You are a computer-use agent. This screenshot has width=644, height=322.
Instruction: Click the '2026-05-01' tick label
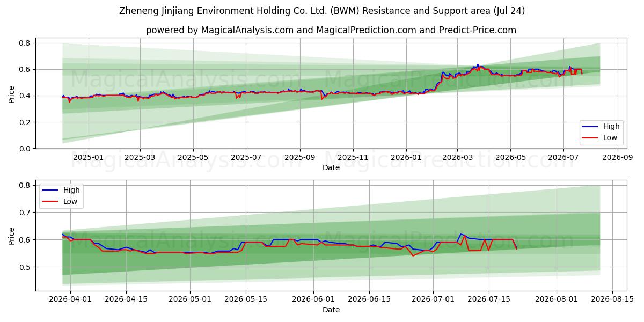tap(190, 299)
